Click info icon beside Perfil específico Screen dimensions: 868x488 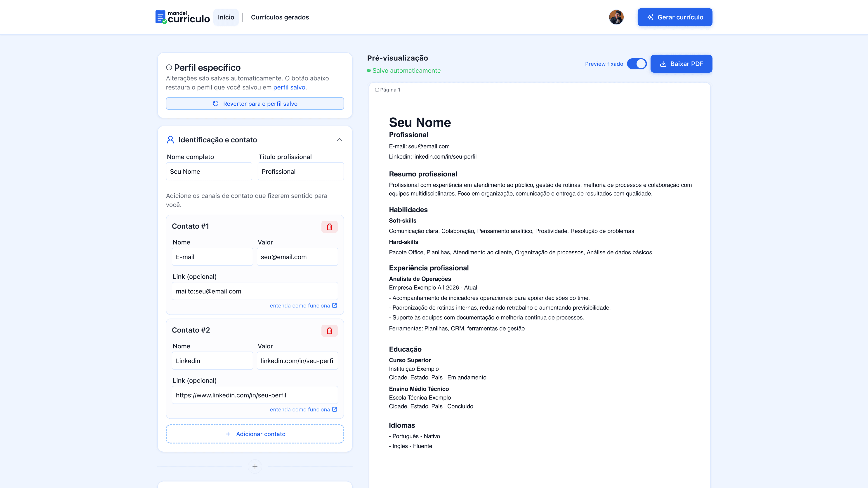(x=169, y=67)
